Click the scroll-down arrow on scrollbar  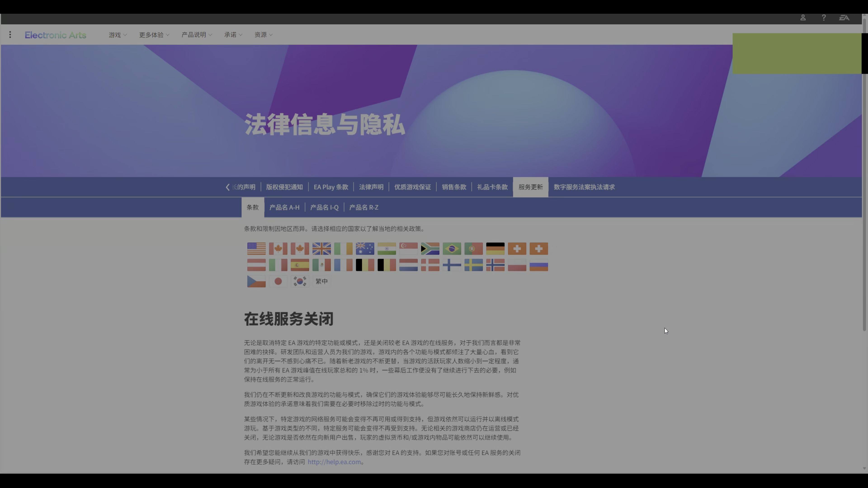pos(864,468)
